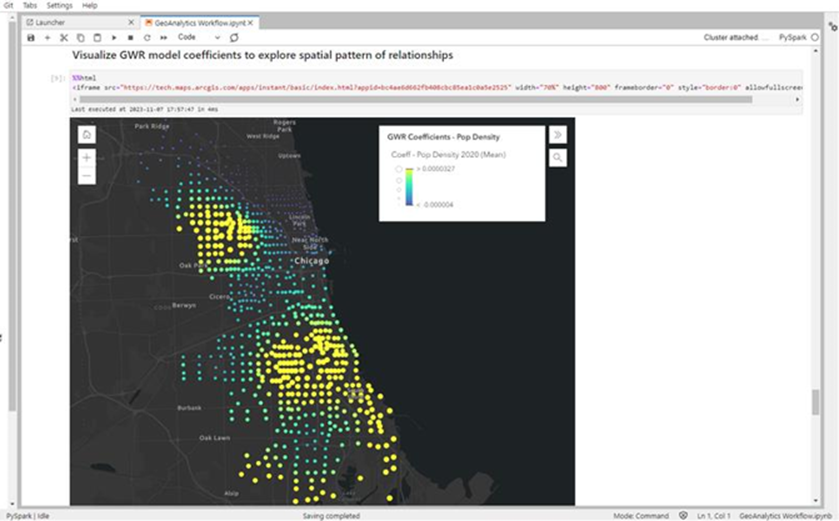Click the Chicago label on the map
Image resolution: width=839 pixels, height=521 pixels.
point(311,261)
